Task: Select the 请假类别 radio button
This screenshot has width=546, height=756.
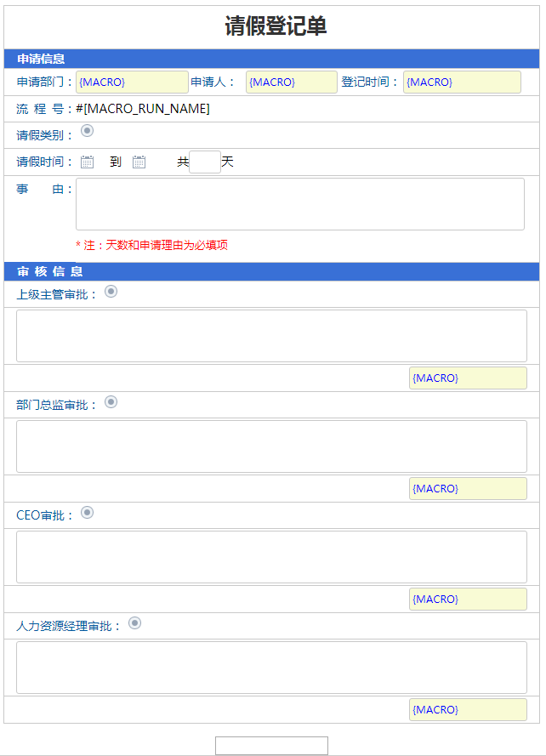Action: (x=87, y=131)
